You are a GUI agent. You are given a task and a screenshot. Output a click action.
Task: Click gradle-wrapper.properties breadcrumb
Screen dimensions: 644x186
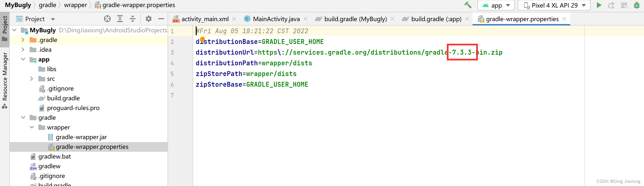click(x=135, y=5)
